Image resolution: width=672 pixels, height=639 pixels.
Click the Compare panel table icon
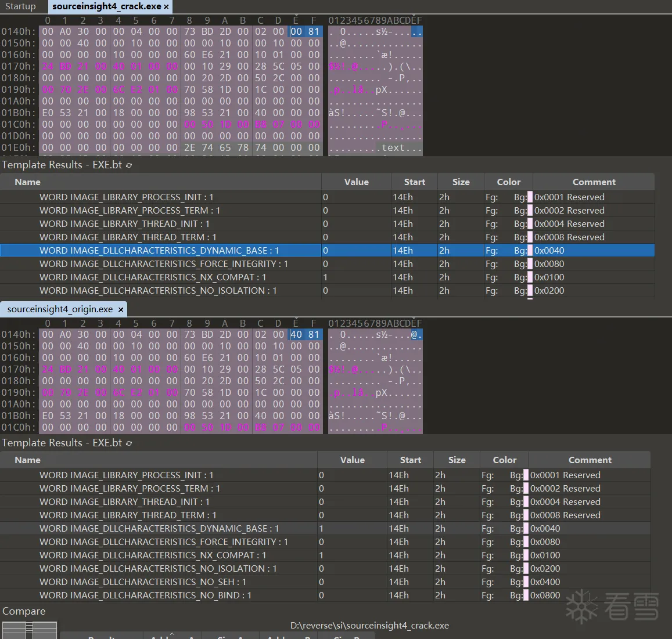tap(30, 630)
